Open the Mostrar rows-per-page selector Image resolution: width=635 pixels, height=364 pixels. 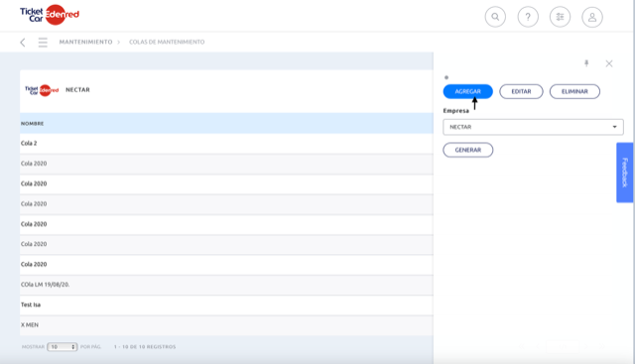click(x=62, y=347)
